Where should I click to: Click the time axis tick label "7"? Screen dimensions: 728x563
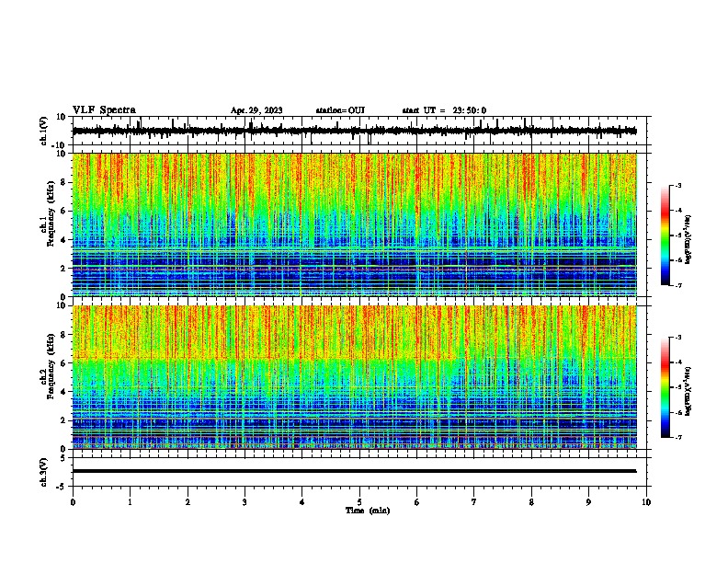474,502
